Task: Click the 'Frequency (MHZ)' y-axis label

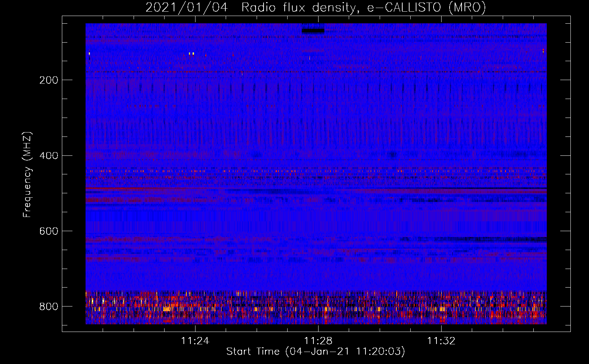Action: [27, 174]
